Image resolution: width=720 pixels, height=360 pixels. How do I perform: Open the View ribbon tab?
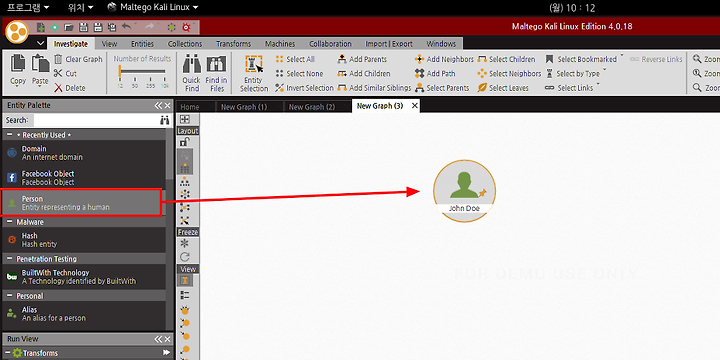[x=109, y=44]
